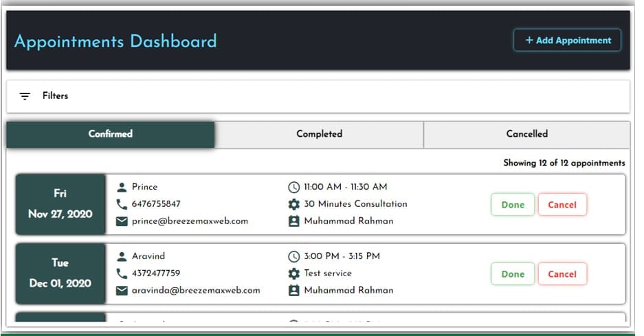Click the phone icon next to 6476755847
Screen dimensions: 644x336
(x=122, y=204)
